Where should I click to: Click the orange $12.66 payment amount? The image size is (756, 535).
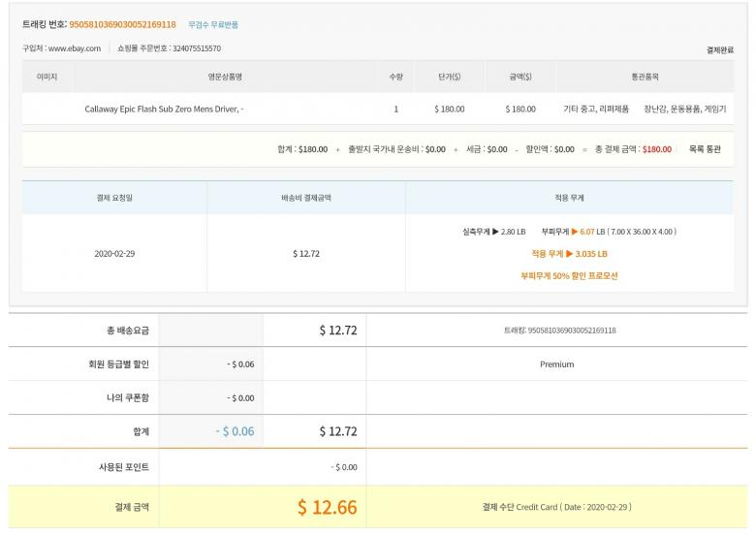327,507
